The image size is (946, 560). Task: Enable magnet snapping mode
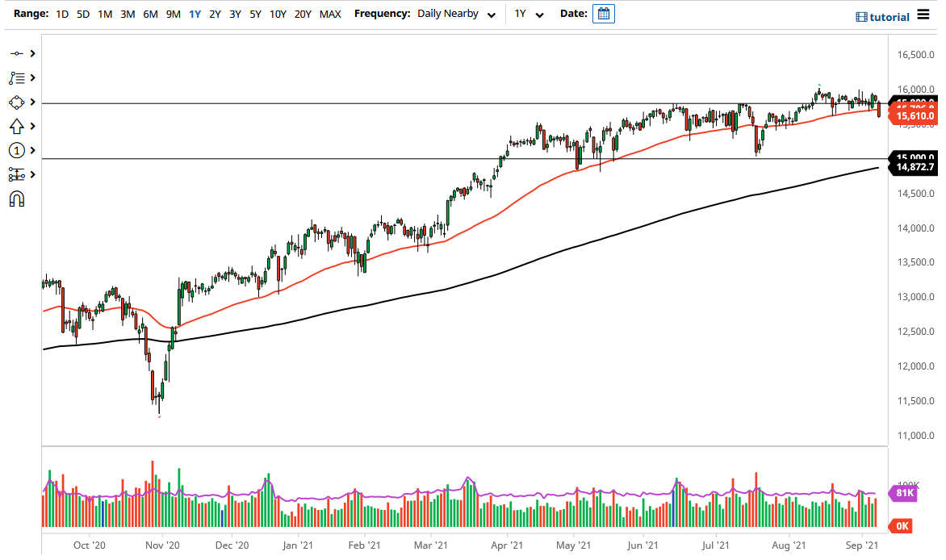tap(16, 198)
